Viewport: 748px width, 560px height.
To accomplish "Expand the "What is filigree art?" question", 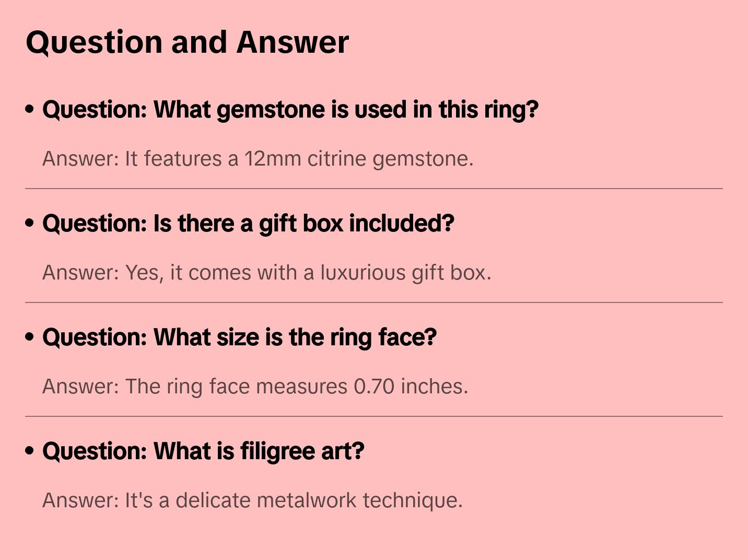I will [x=203, y=451].
